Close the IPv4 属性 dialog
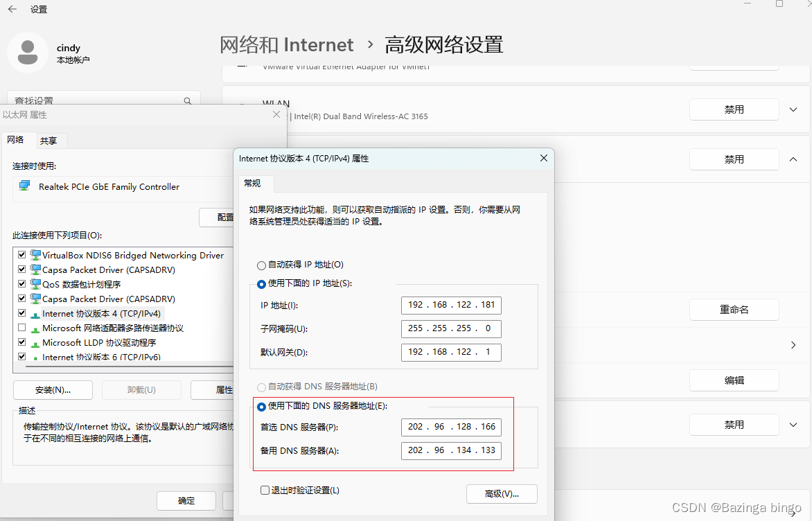Viewport: 812px width, 521px height. (x=543, y=158)
